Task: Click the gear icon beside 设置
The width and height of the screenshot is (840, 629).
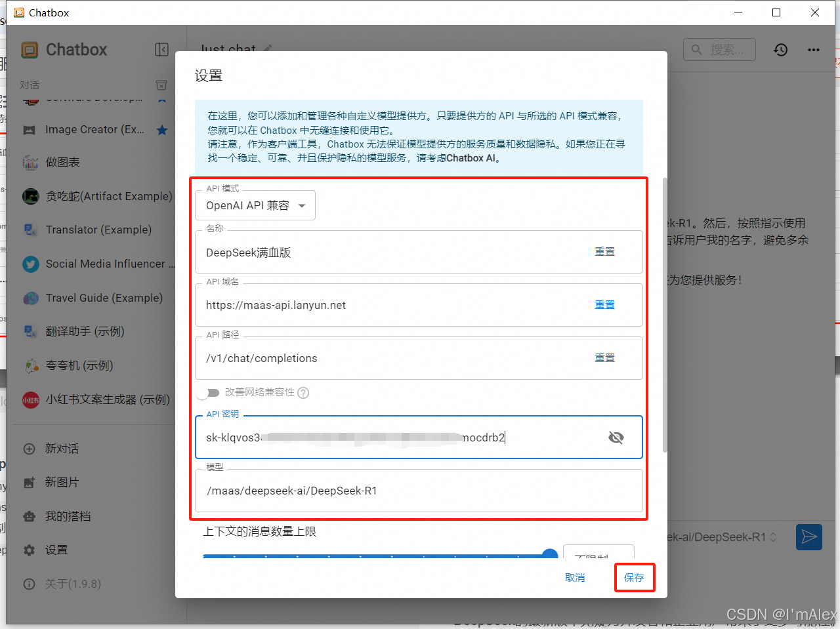Action: 30,550
